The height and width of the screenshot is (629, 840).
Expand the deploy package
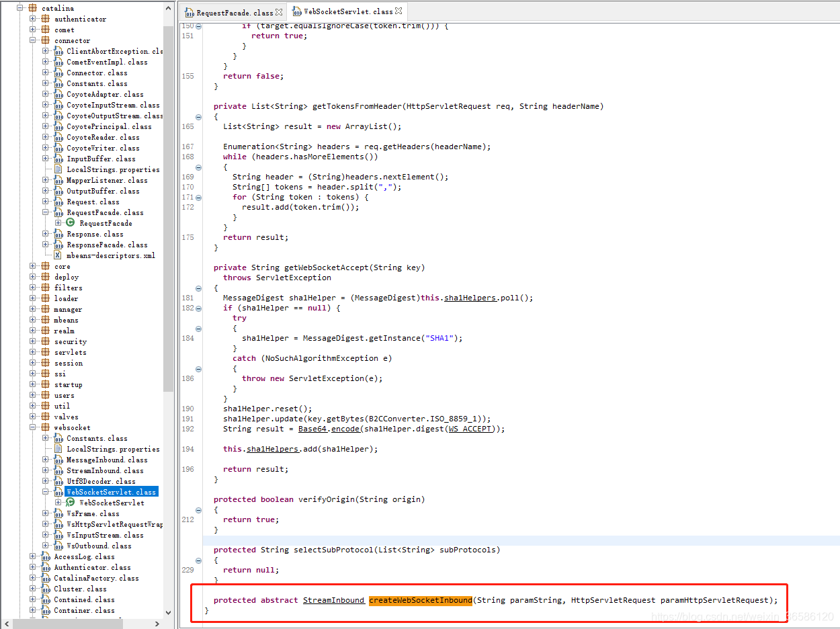[x=33, y=277]
